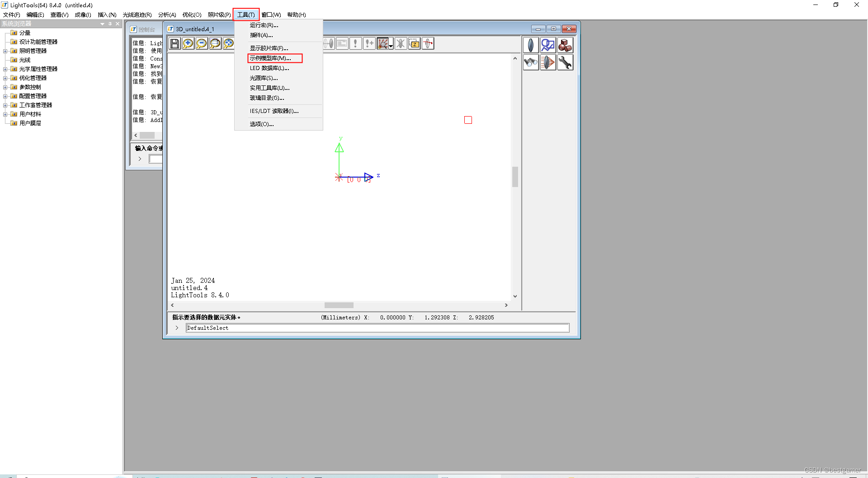Toggle the auto-hide pin on 系统浏览器 panel

(109, 23)
